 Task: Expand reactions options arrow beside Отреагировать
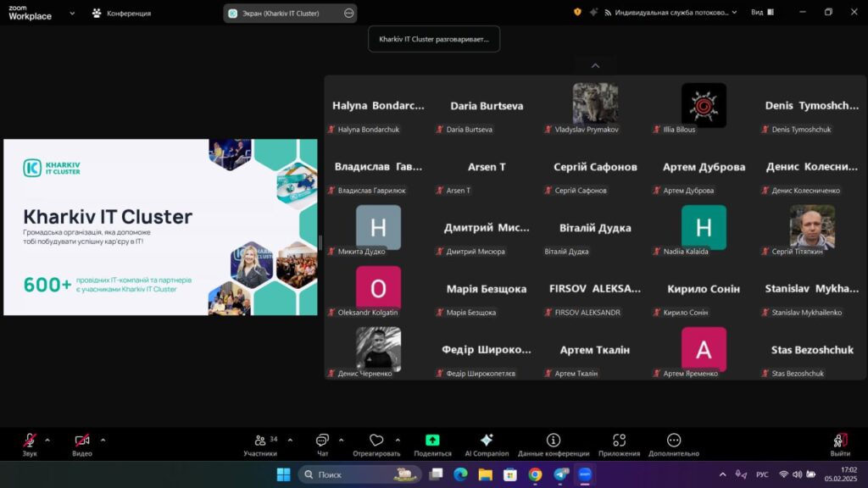click(398, 441)
